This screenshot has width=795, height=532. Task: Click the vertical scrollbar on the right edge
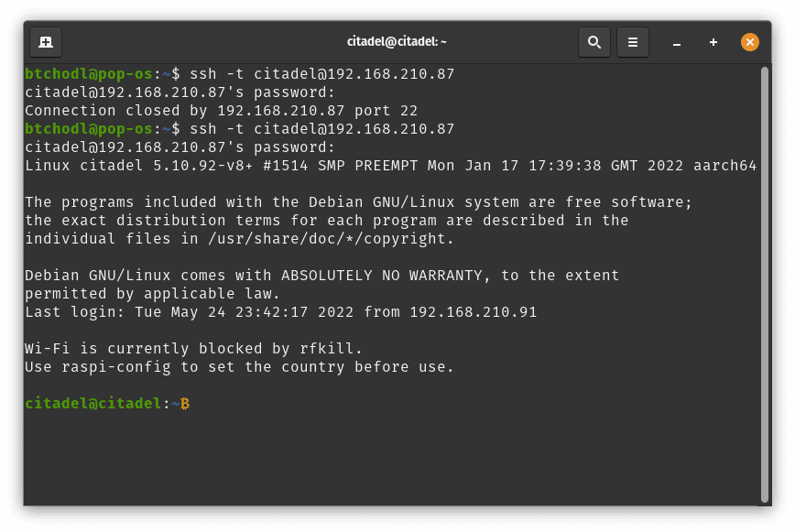tap(765, 284)
